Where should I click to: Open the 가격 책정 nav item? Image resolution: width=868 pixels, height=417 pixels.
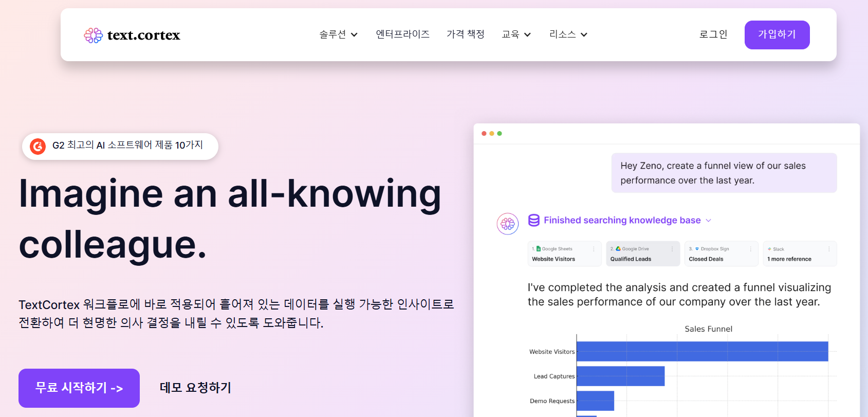coord(466,34)
